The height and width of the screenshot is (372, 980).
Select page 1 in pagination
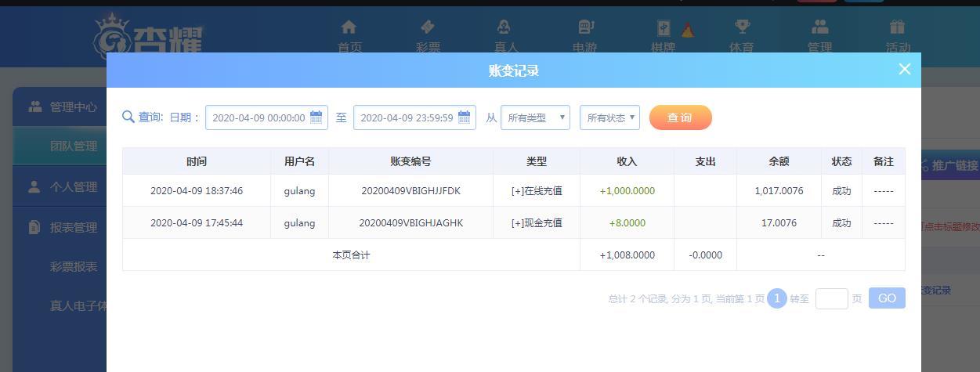coord(777,298)
